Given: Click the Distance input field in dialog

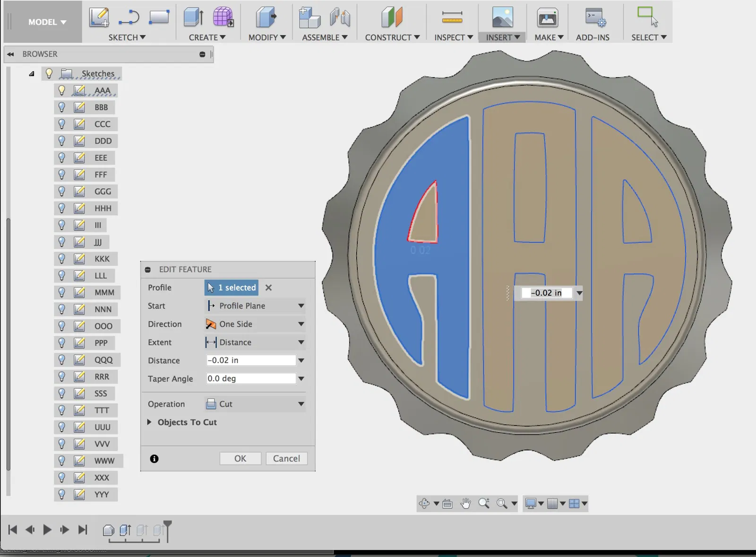Looking at the screenshot, I should pyautogui.click(x=250, y=360).
